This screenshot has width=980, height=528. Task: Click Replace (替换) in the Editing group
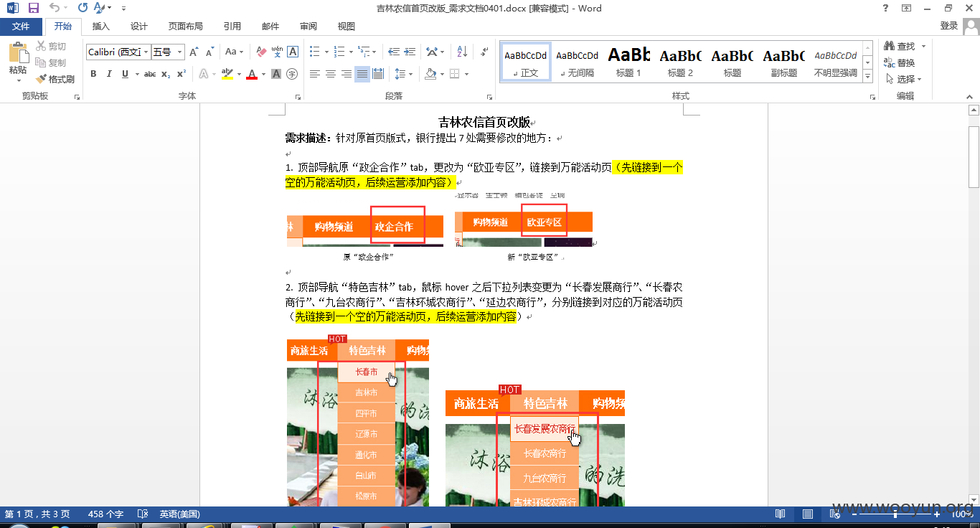pos(900,62)
